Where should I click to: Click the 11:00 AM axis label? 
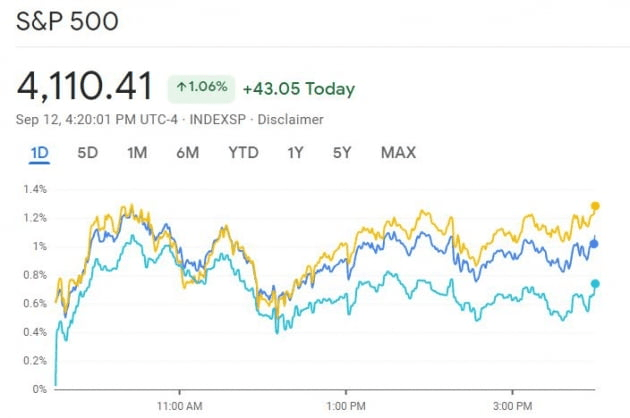[179, 405]
